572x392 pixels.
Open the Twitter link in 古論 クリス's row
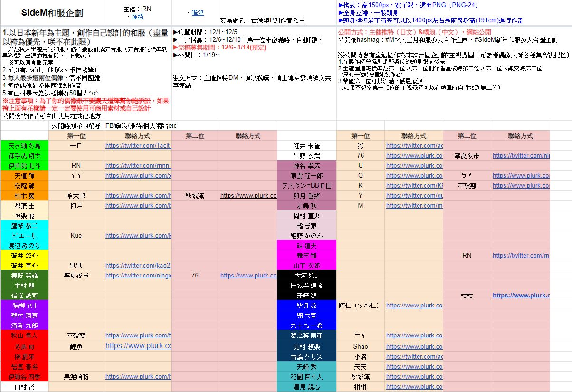click(x=414, y=356)
